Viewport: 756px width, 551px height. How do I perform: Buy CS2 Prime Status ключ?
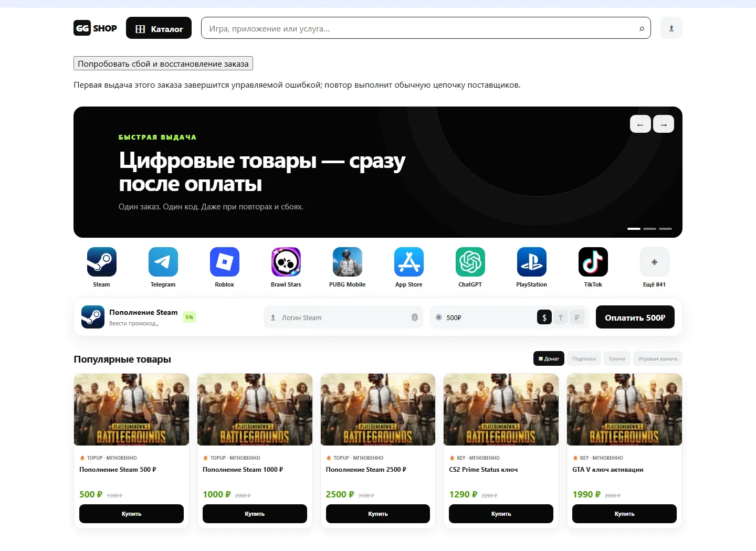[501, 514]
